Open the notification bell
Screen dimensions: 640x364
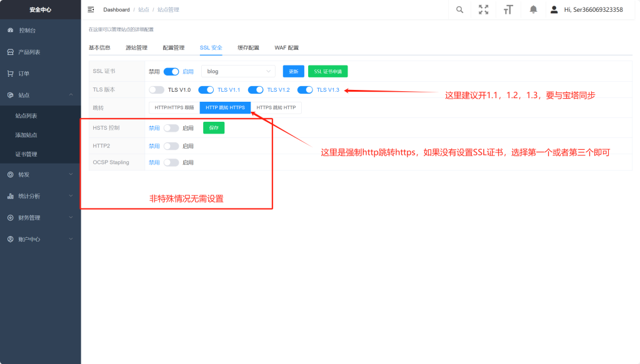point(533,9)
